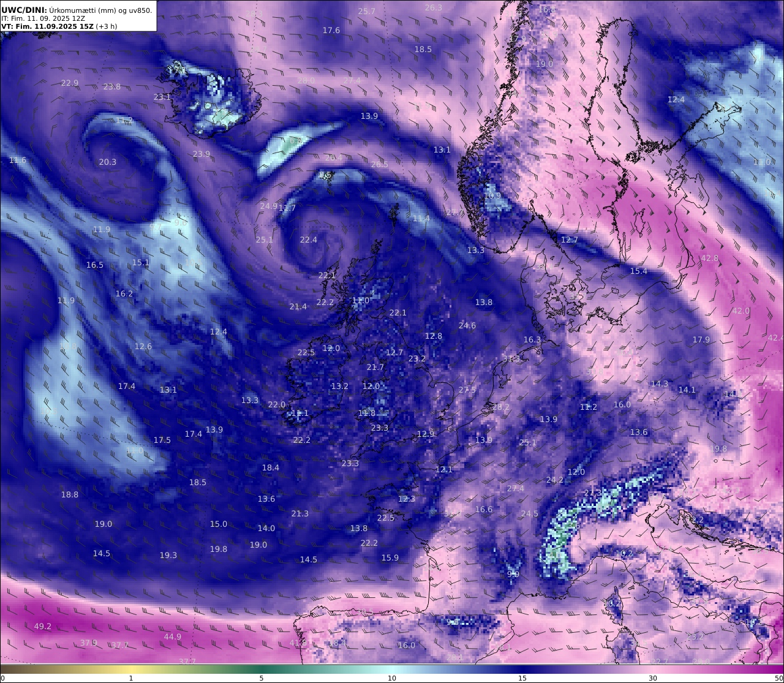Click the 19.3 value label
Screen dimensions: 784x683
pos(168,555)
